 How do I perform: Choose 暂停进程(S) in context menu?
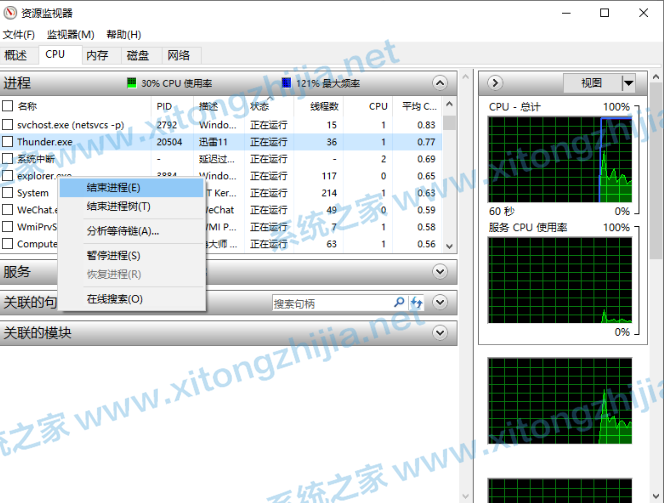(131, 256)
